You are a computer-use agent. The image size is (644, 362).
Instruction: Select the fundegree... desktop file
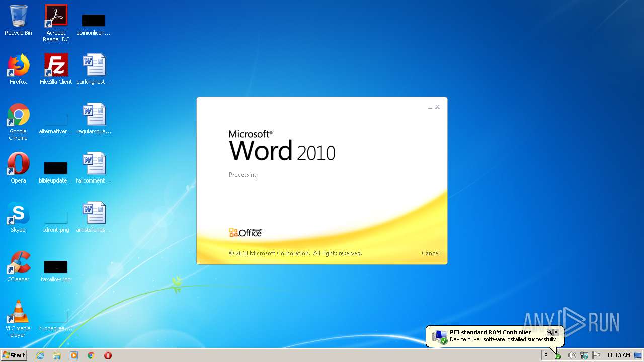[56, 320]
